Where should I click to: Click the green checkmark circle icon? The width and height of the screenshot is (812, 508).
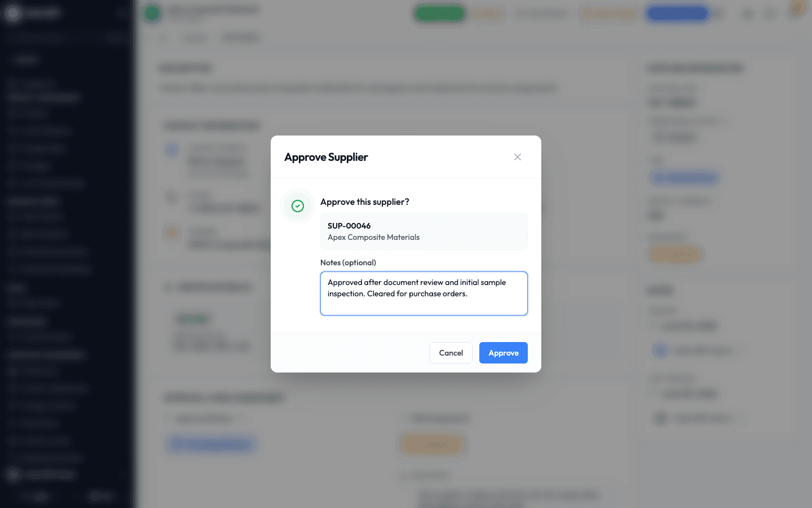298,206
